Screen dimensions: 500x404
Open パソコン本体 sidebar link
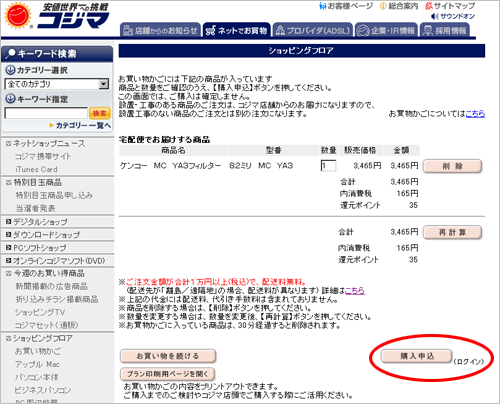tap(36, 377)
